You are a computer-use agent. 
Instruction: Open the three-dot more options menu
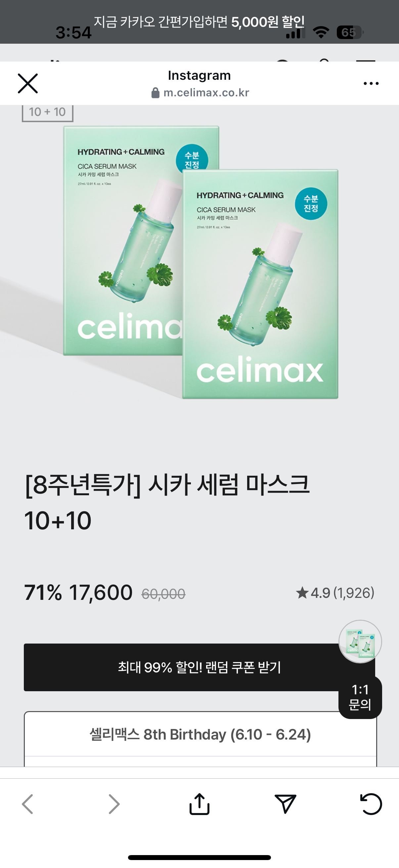coord(371,83)
